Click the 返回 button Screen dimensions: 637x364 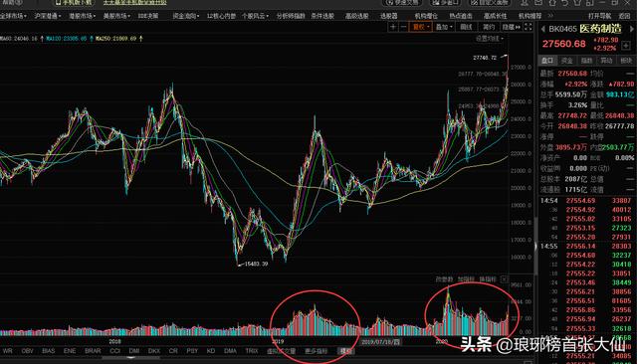coord(624,16)
